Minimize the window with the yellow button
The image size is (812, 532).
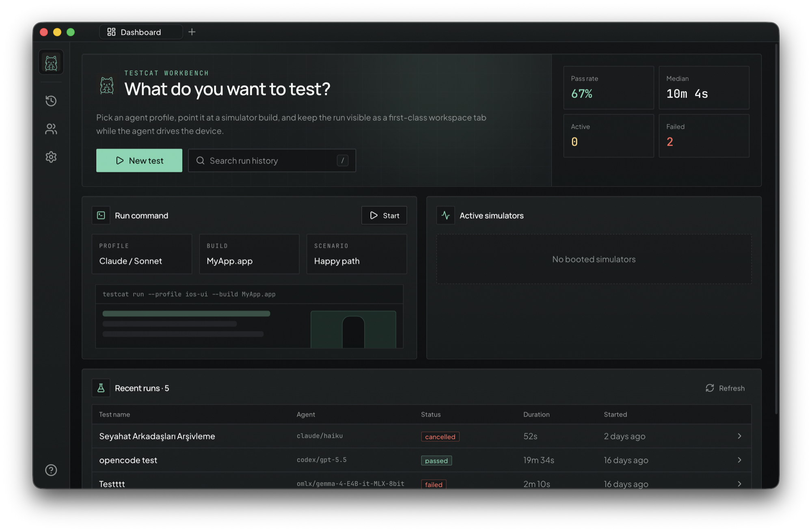tap(57, 32)
